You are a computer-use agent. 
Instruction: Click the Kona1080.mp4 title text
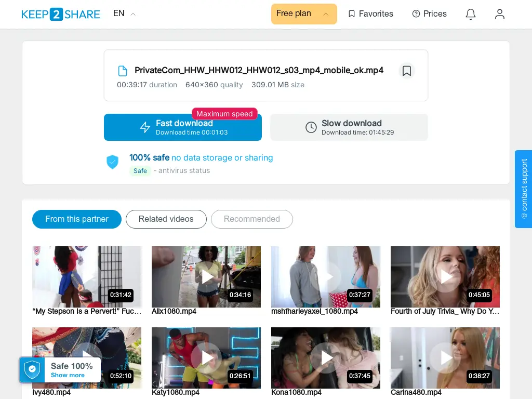tap(296, 392)
